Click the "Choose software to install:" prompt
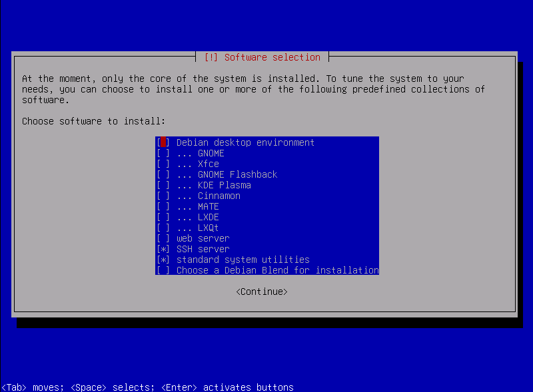 pyautogui.click(x=93, y=121)
